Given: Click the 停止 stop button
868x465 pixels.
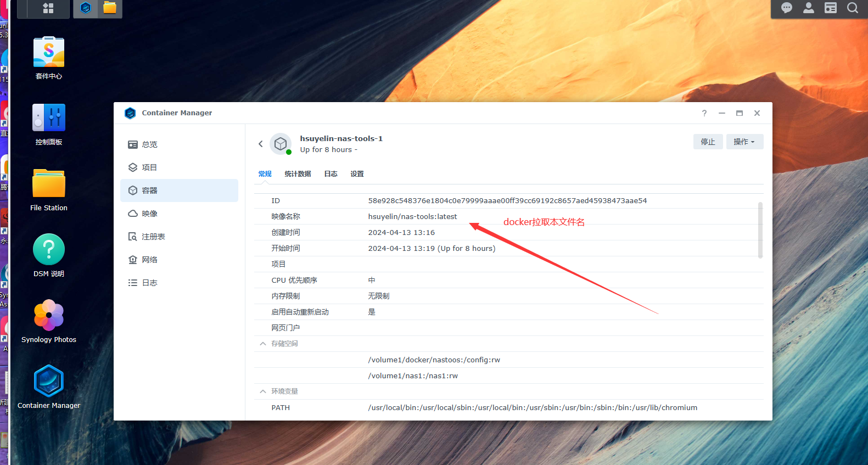Looking at the screenshot, I should point(708,142).
